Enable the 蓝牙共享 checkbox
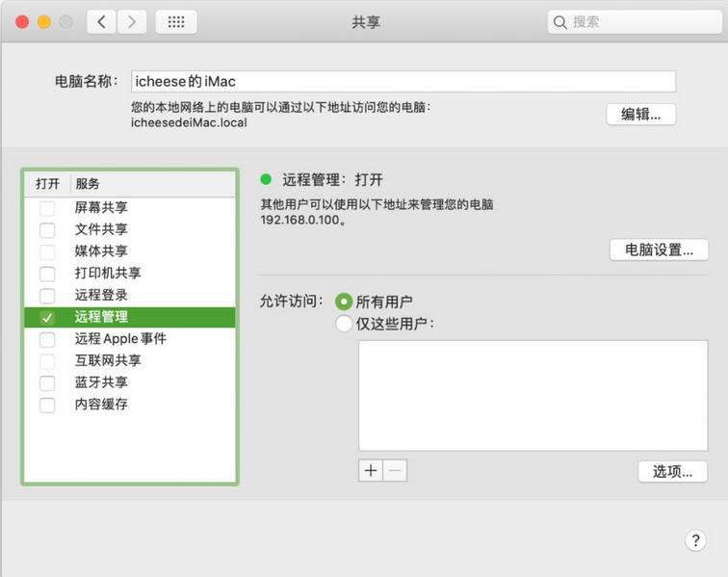The image size is (728, 577). tap(47, 383)
